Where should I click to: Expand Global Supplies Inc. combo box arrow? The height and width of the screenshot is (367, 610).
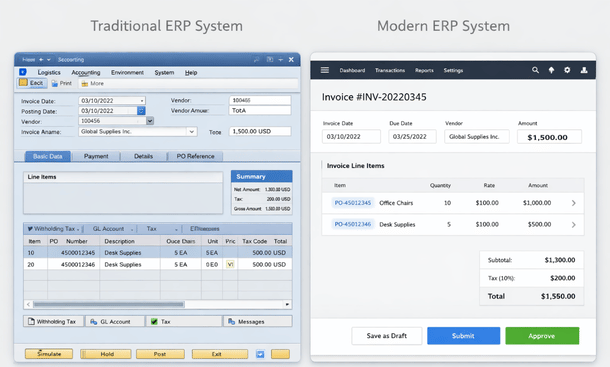coord(191,132)
